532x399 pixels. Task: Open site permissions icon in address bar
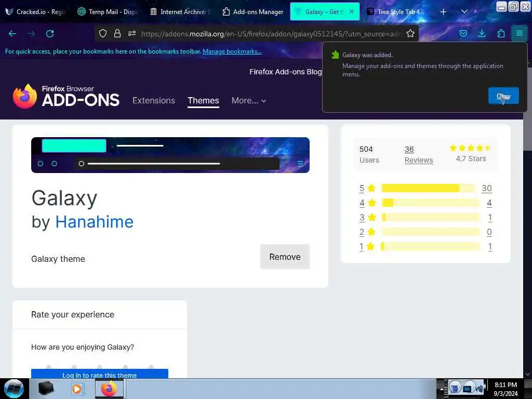coord(132,33)
